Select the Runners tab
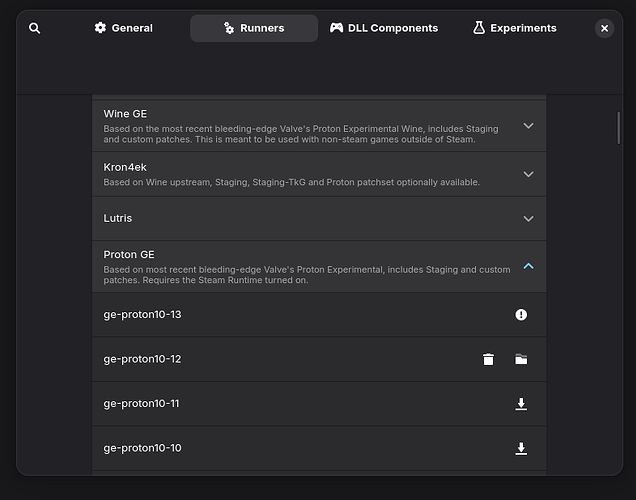636x500 pixels. click(254, 28)
